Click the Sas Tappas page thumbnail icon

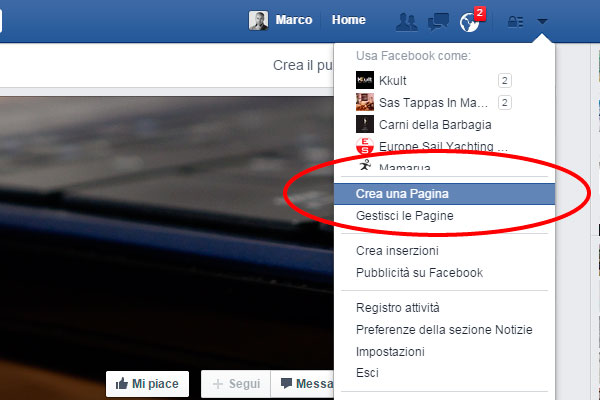[x=365, y=102]
